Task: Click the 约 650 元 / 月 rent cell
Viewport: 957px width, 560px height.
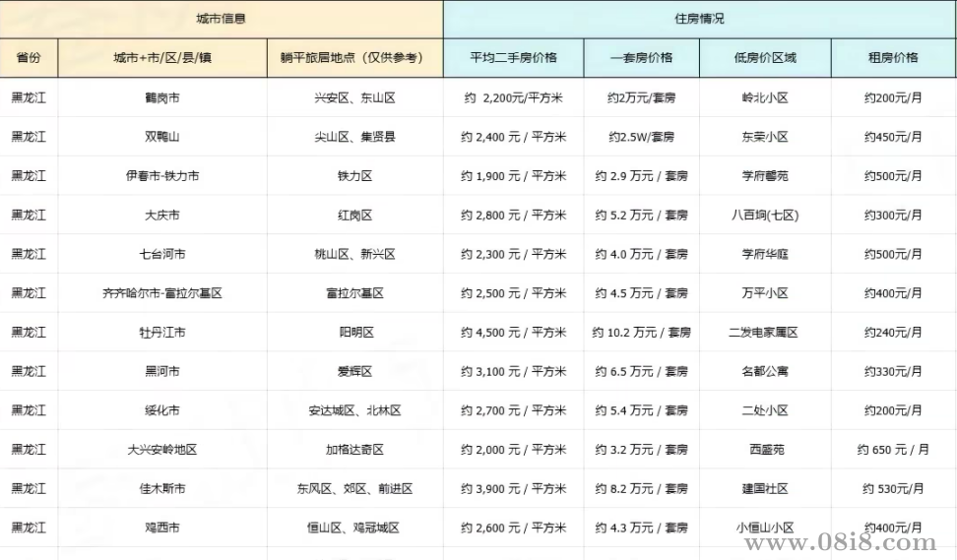Action: [x=894, y=450]
